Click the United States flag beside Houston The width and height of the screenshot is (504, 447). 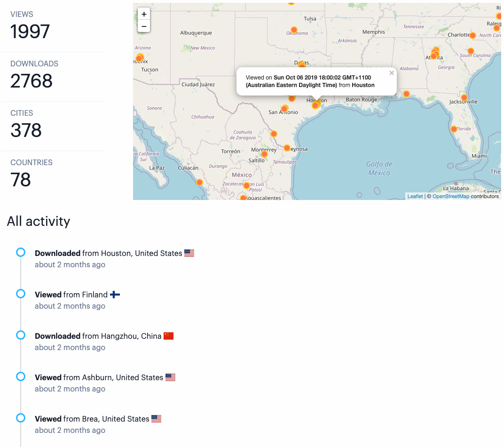click(189, 254)
